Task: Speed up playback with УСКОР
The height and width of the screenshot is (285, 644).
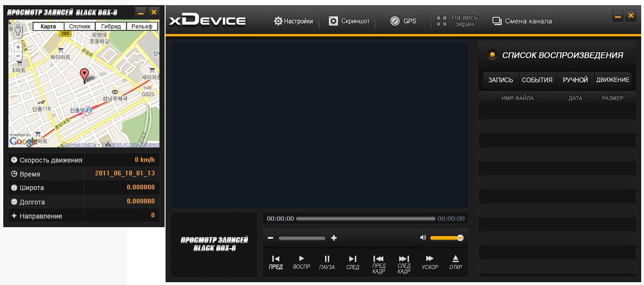Action: coord(430,262)
